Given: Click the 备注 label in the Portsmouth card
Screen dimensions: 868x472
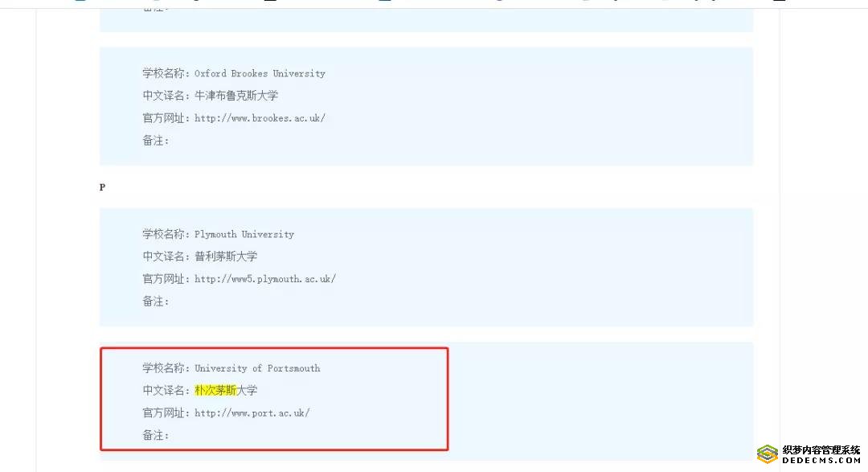Looking at the screenshot, I should click(156, 436).
